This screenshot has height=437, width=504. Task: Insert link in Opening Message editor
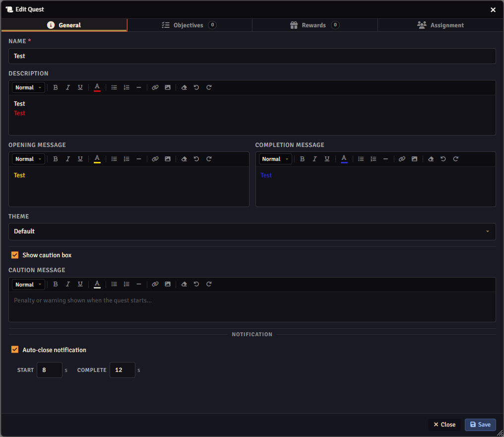click(x=155, y=159)
